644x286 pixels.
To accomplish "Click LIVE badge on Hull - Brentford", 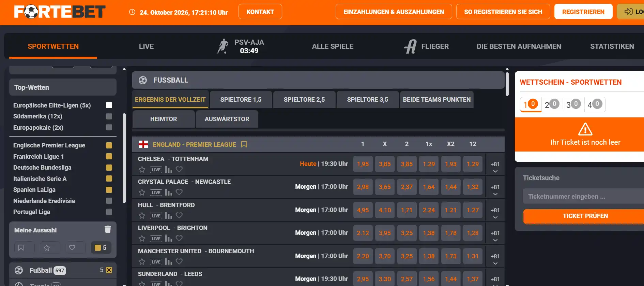I will coord(156,216).
